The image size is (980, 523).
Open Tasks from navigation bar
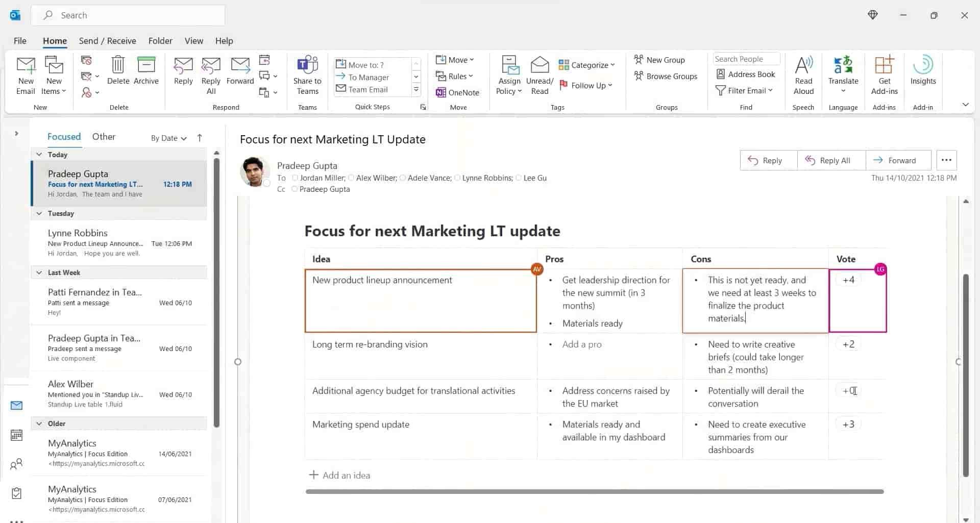[16, 493]
